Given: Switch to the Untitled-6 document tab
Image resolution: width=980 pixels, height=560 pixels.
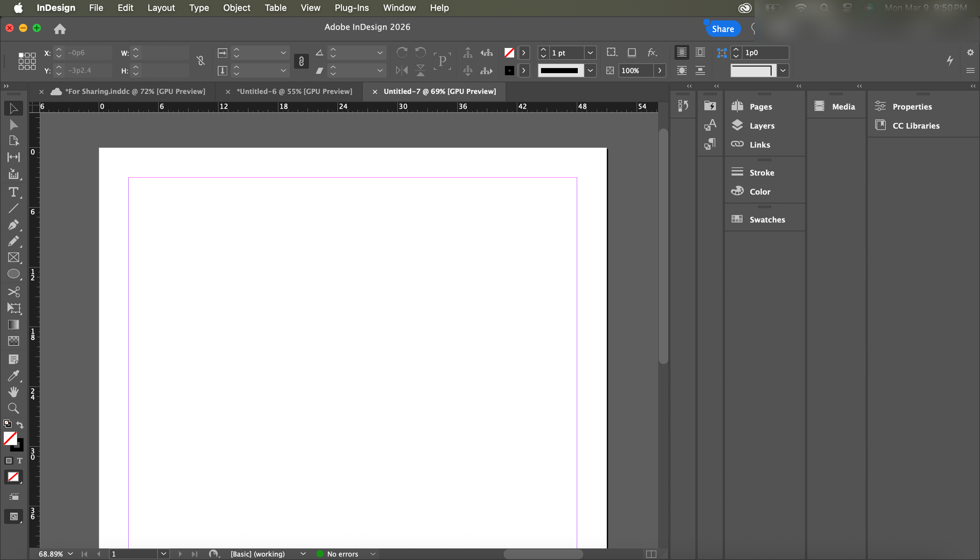Looking at the screenshot, I should pos(294,92).
